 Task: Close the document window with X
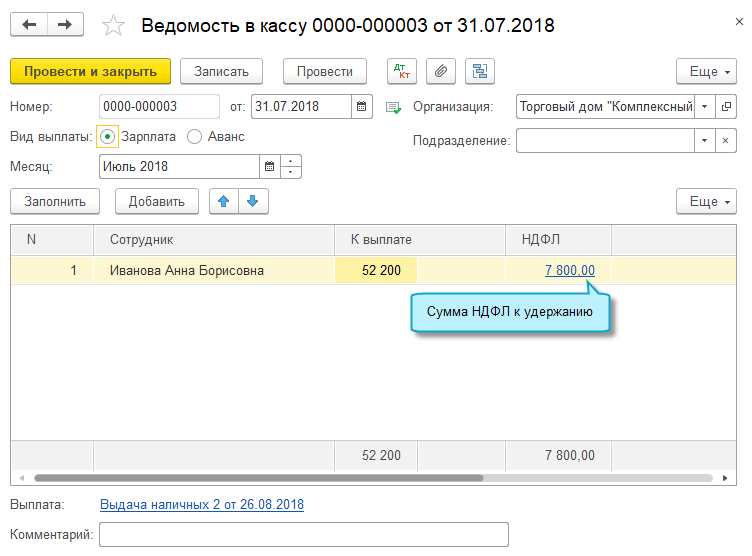pos(739,22)
